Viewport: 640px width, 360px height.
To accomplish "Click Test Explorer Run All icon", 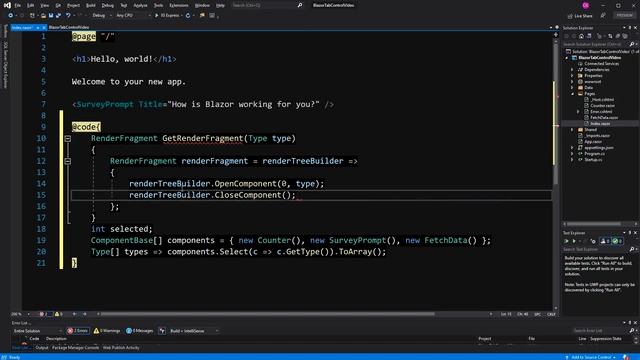I will coord(567,241).
